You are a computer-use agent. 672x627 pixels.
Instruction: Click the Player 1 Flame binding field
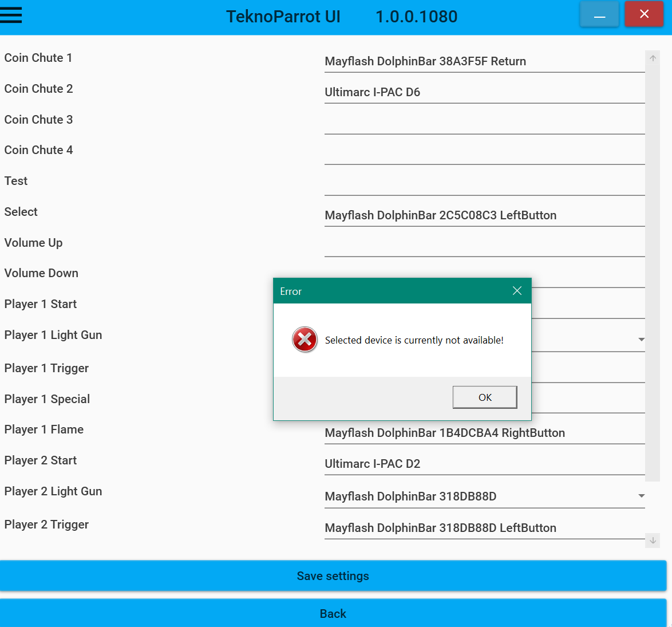(485, 433)
